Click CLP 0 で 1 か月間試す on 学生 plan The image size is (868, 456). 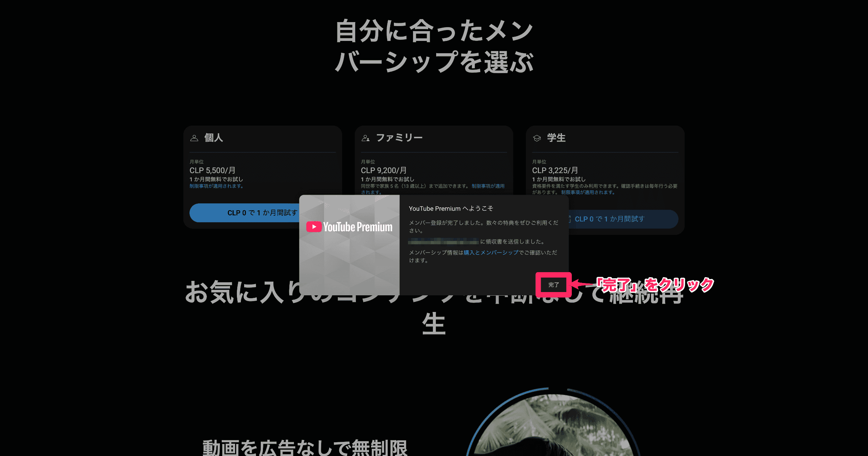[x=623, y=219]
